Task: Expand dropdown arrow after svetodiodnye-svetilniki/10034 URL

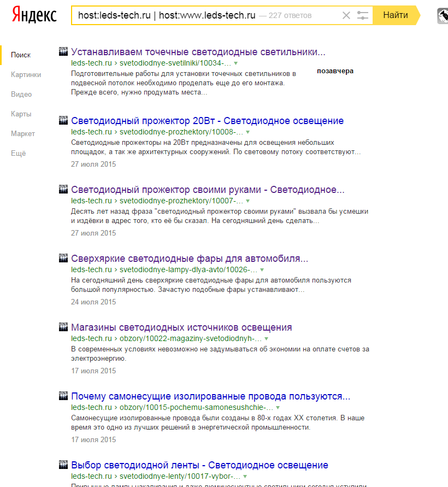Action: click(x=236, y=63)
